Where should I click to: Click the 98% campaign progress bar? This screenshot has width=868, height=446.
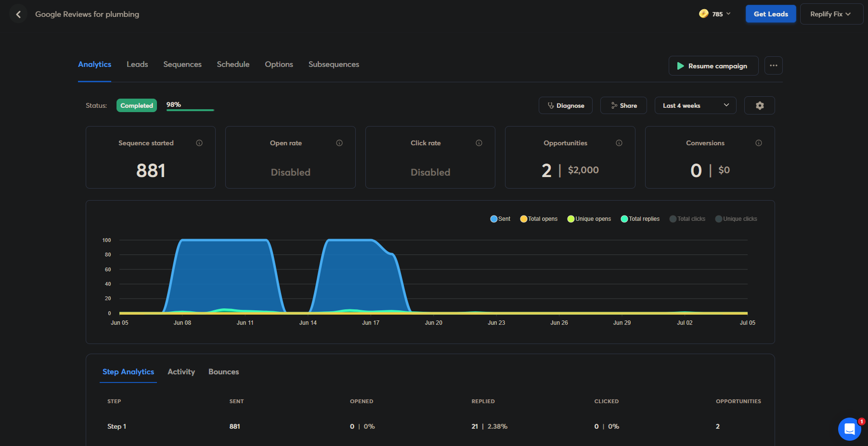click(x=190, y=110)
